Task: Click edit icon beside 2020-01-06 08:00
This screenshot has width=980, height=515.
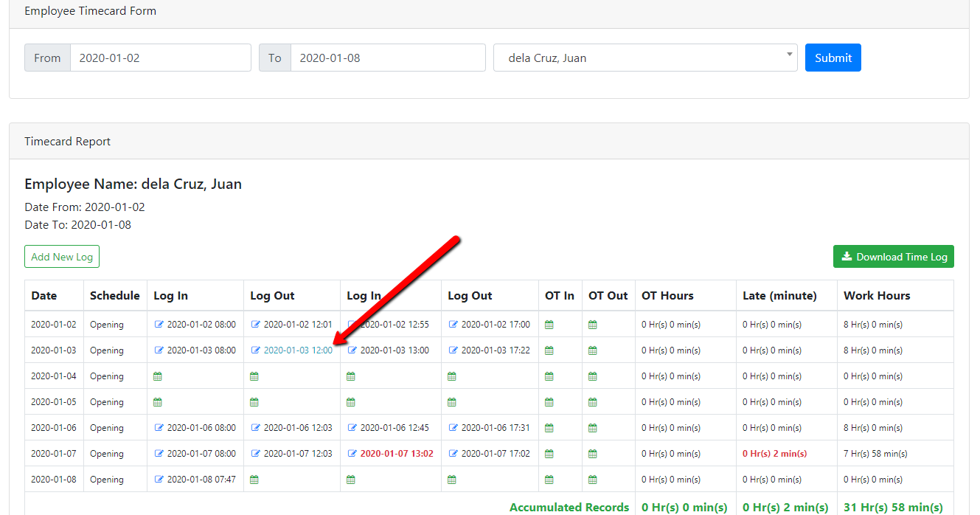Action: (159, 428)
